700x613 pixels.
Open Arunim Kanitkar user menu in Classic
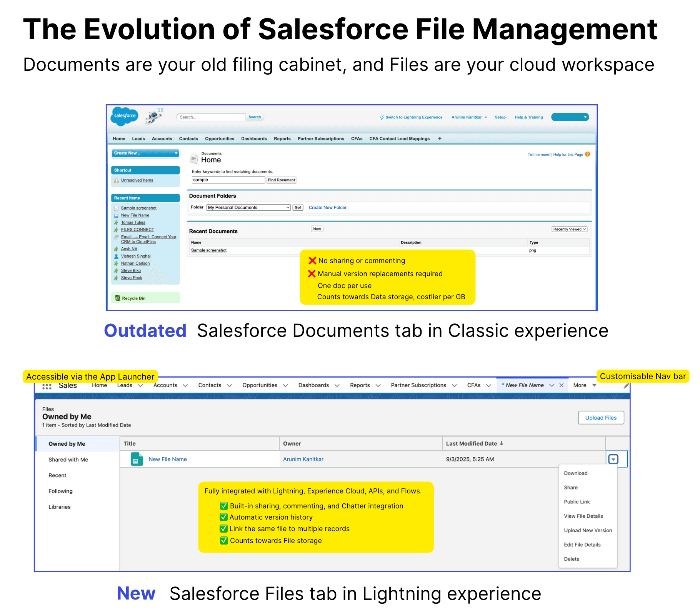pyautogui.click(x=469, y=117)
